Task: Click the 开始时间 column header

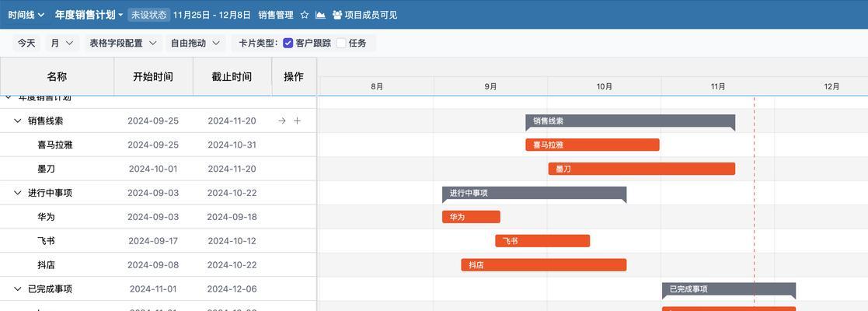Action: click(153, 77)
